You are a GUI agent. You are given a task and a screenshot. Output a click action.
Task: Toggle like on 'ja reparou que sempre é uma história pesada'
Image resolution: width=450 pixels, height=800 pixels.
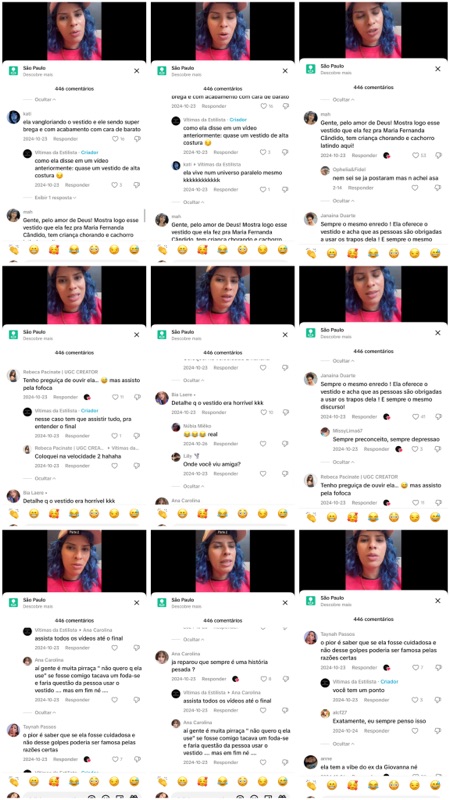tap(263, 679)
